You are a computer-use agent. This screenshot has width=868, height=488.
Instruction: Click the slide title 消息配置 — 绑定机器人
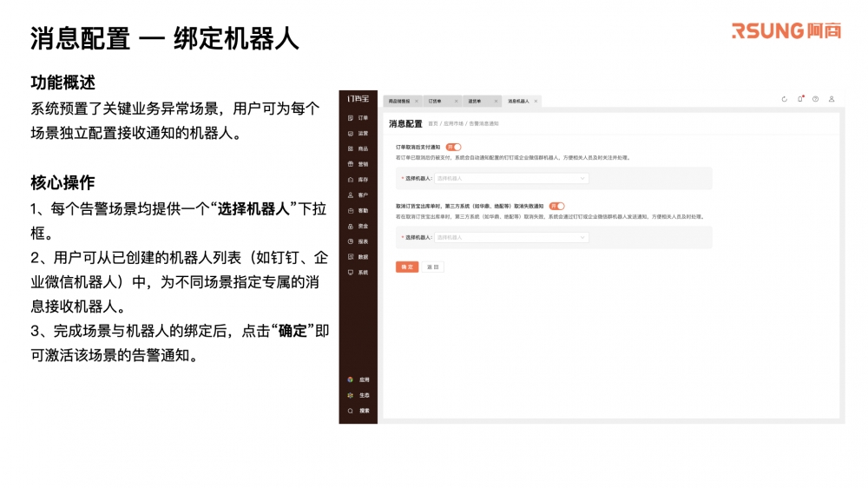coord(164,39)
